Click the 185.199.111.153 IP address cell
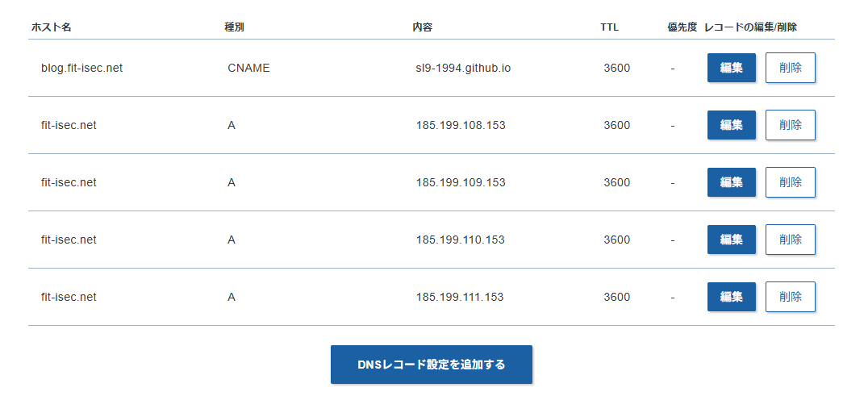This screenshot has width=868, height=396. [460, 297]
